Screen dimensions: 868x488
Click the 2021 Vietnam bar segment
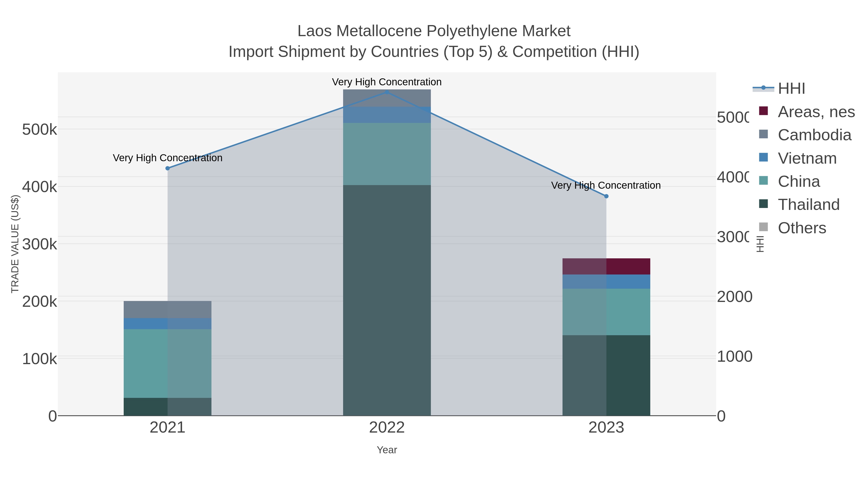click(168, 324)
